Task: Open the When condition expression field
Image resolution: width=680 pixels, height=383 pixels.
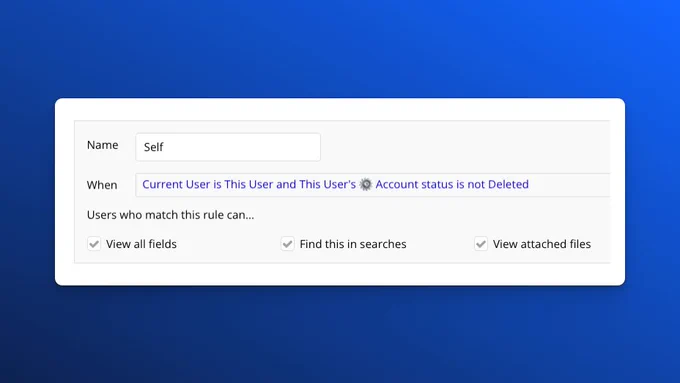Action: (373, 185)
